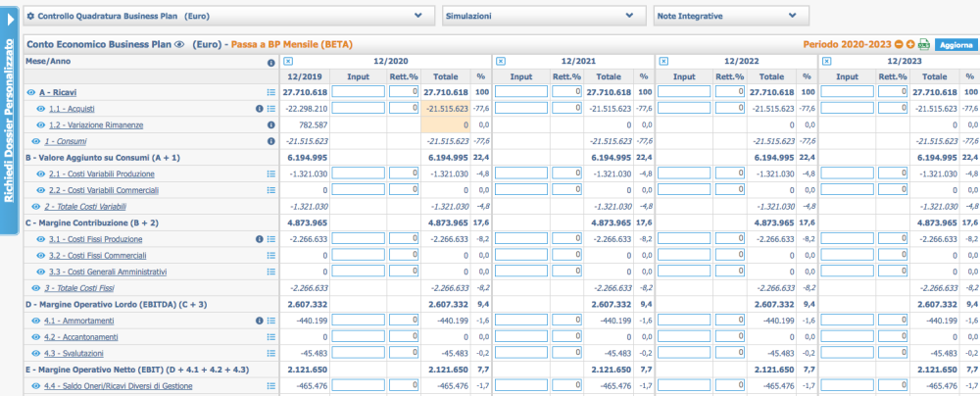Expand the Richiedi Dossier Personalizzato side panel

point(10,119)
